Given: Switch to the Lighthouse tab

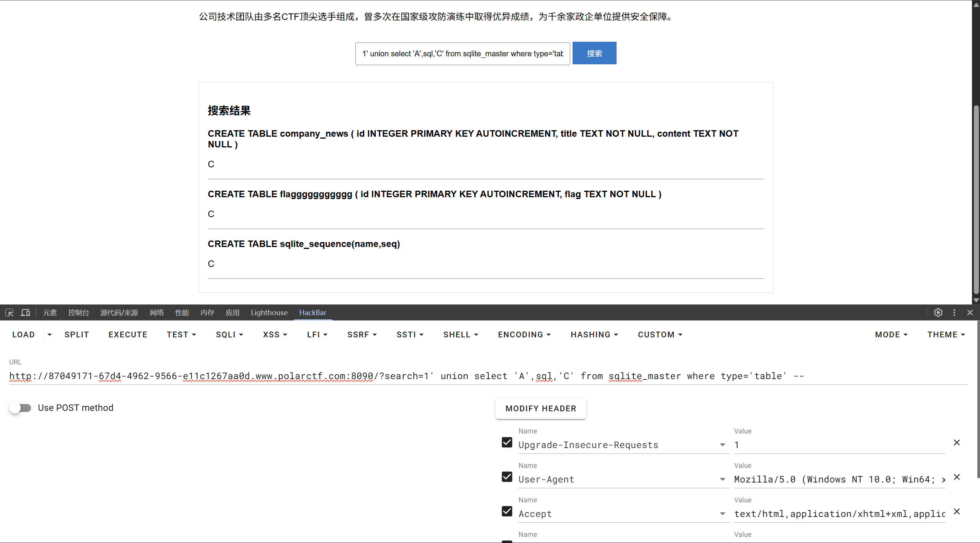Looking at the screenshot, I should (269, 312).
